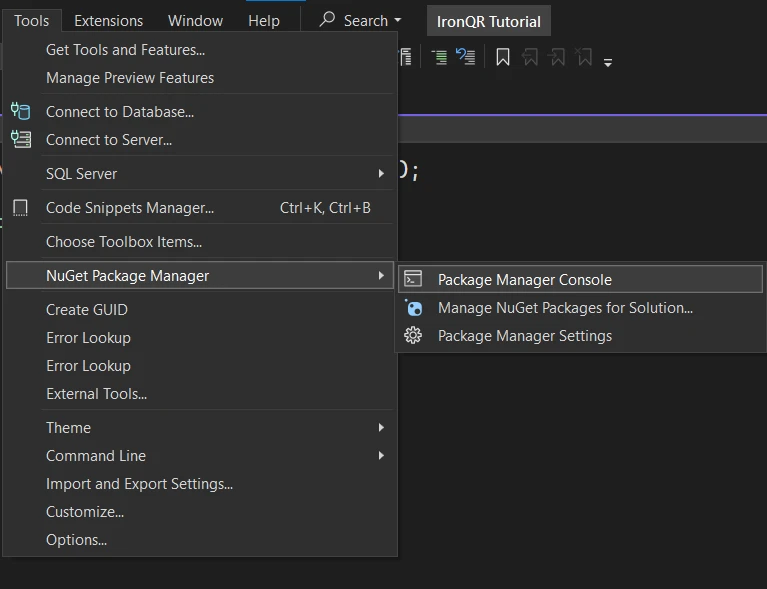Click the Connect to Server icon

(x=20, y=139)
